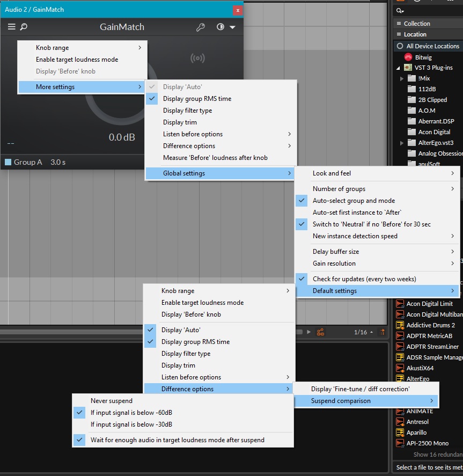Click Aparillo instrument icon
The width and height of the screenshot is (463, 476).
[x=400, y=433]
